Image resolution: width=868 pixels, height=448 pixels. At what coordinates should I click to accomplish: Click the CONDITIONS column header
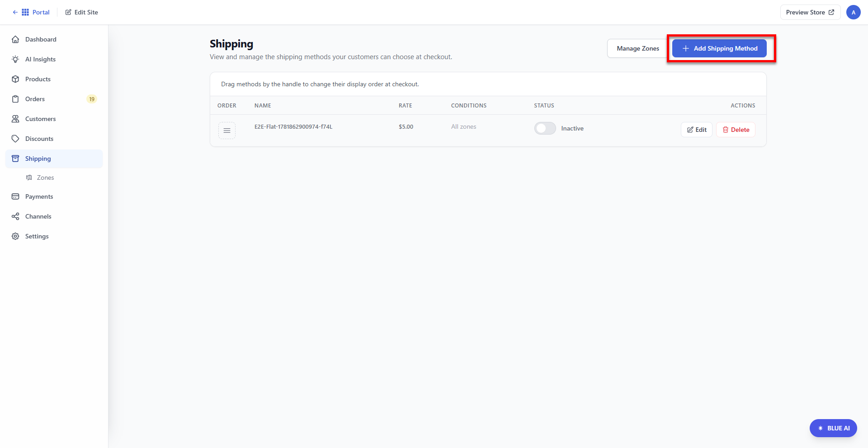tap(469, 106)
